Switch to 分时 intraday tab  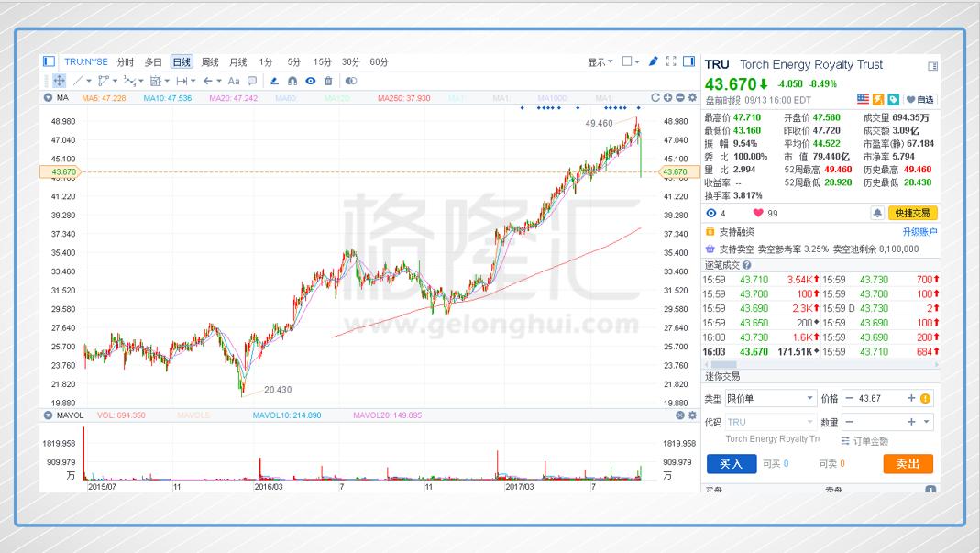click(x=125, y=62)
